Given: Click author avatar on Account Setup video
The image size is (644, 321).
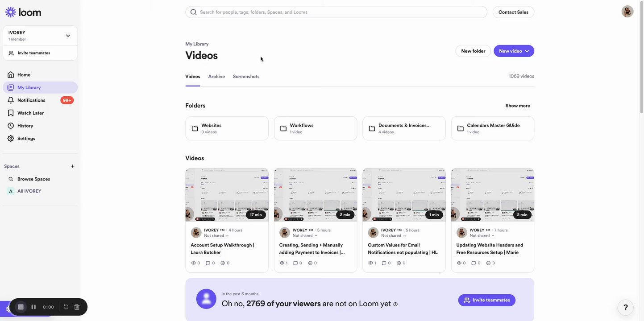Looking at the screenshot, I should coord(196,233).
